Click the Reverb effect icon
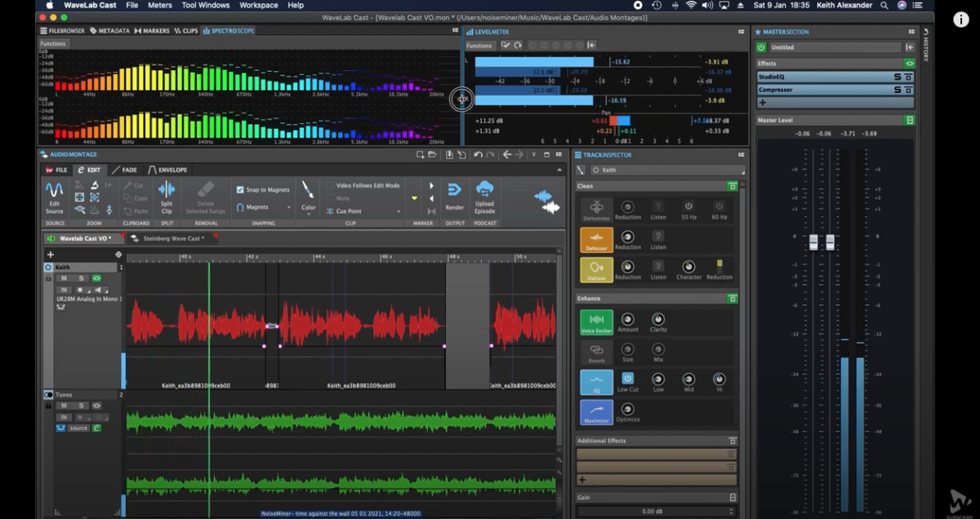Viewport: 980px width, 519px height. 596,351
